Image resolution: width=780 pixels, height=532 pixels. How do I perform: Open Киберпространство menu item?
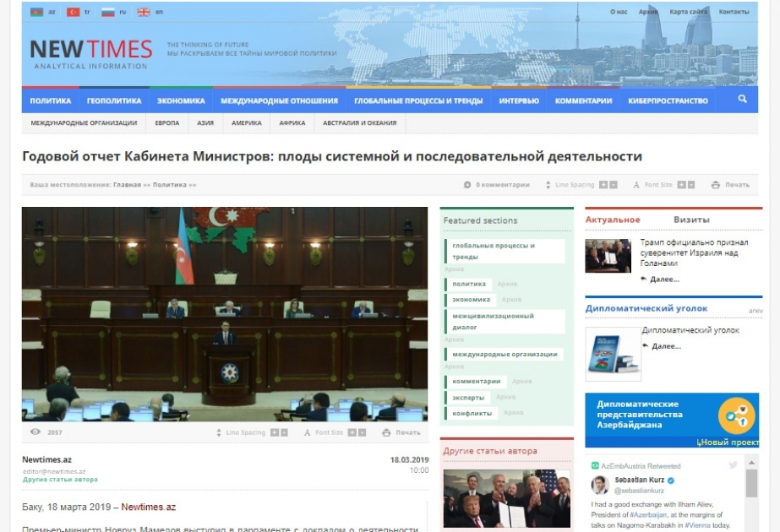click(x=668, y=100)
